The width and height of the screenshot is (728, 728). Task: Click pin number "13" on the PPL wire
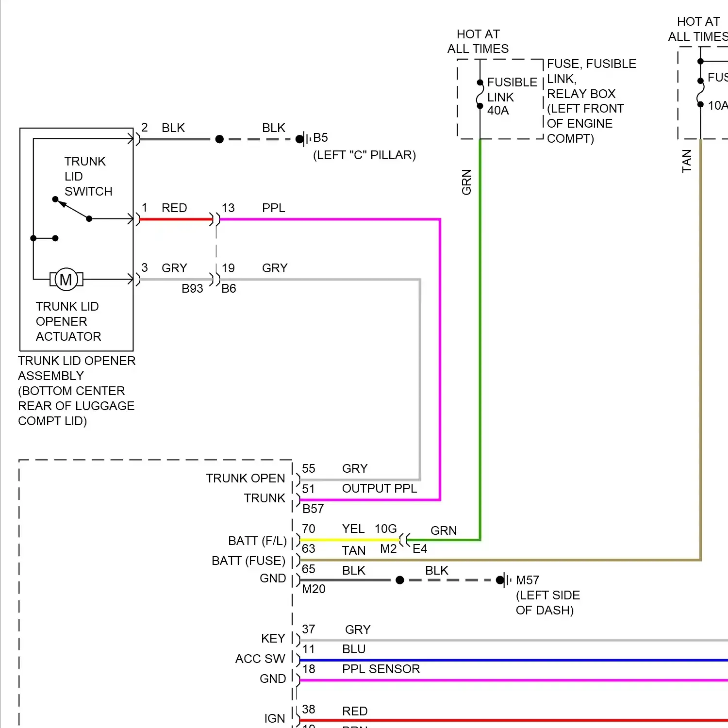point(228,208)
